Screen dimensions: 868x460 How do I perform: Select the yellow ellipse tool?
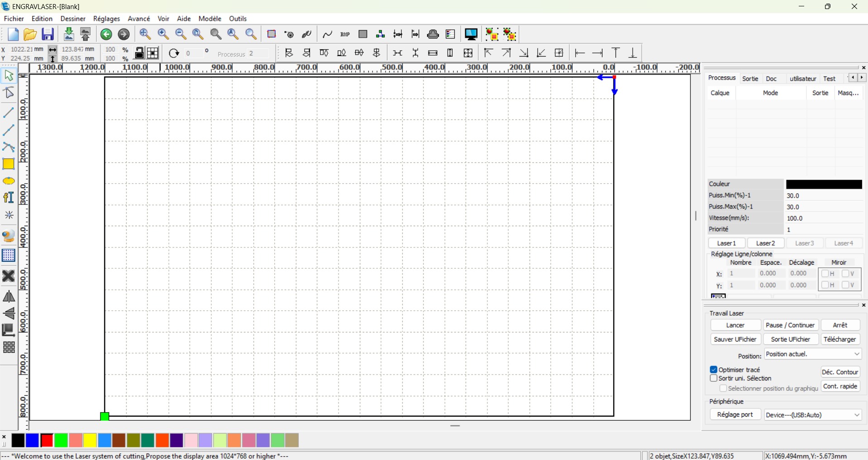(9, 181)
